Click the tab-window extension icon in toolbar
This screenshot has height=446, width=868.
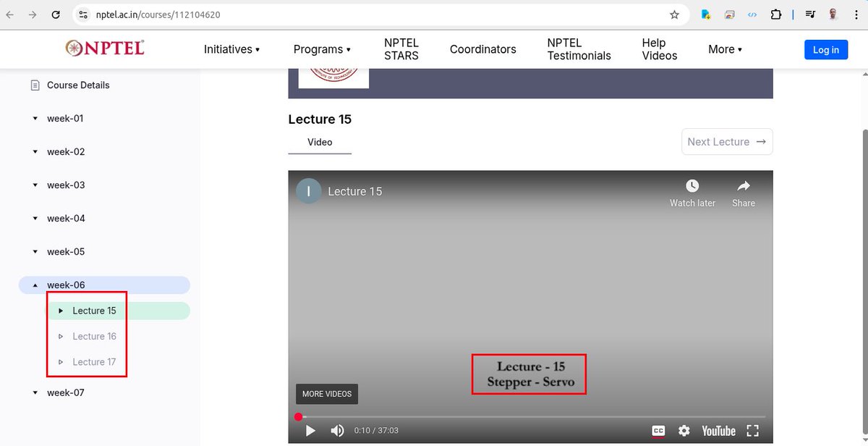[729, 14]
